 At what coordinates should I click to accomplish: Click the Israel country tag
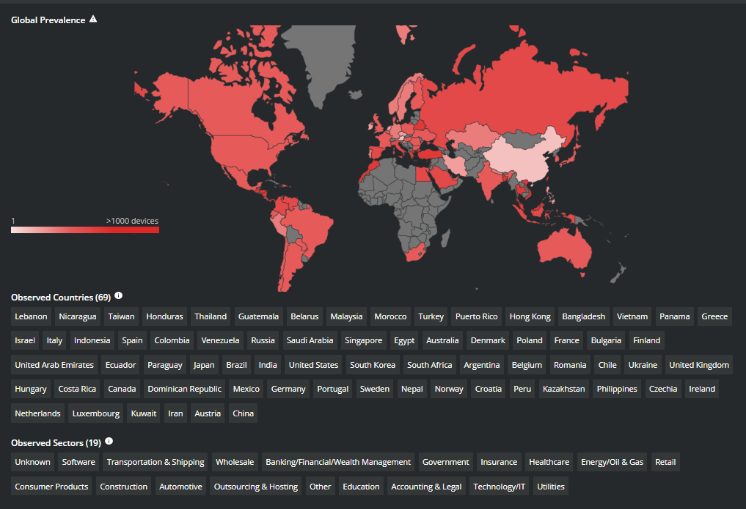[25, 341]
